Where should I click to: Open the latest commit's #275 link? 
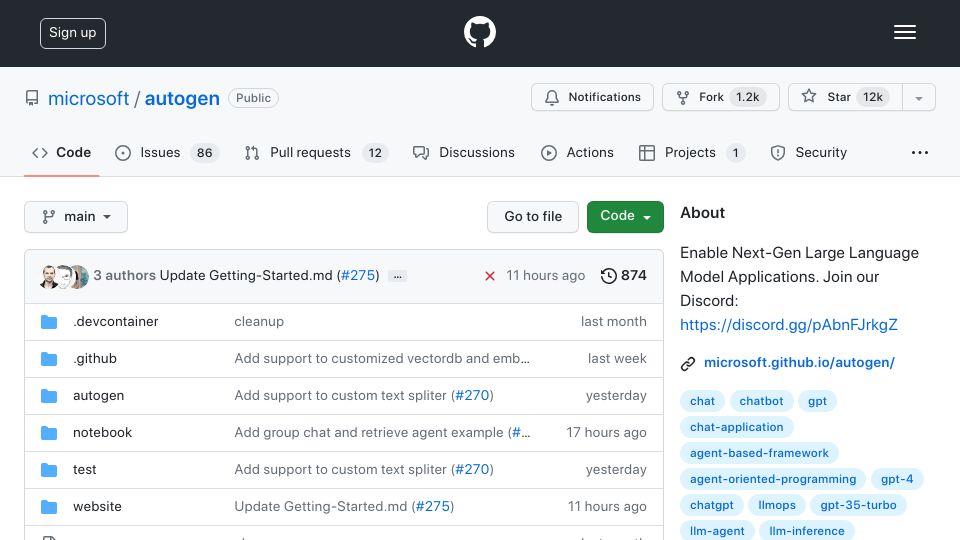click(x=358, y=276)
